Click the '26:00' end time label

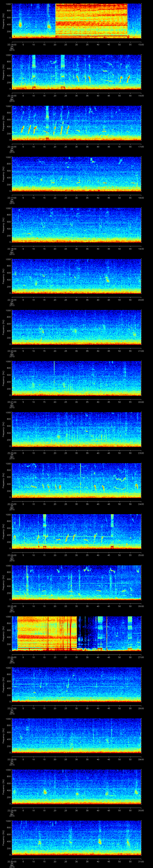pos(141,606)
